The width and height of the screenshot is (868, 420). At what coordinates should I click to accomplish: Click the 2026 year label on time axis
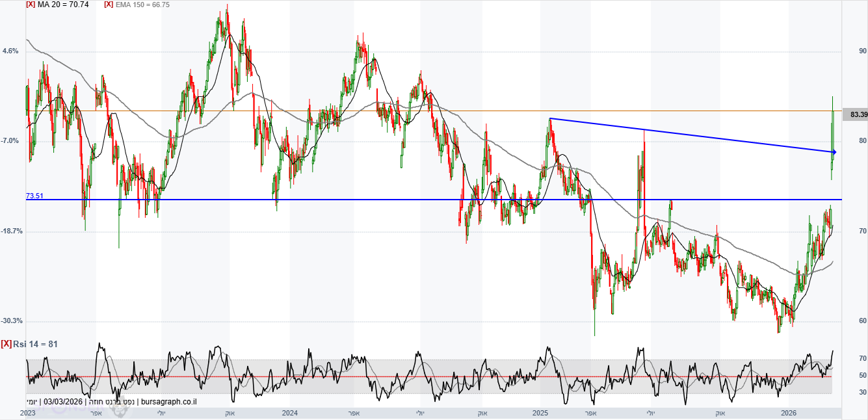789,413
